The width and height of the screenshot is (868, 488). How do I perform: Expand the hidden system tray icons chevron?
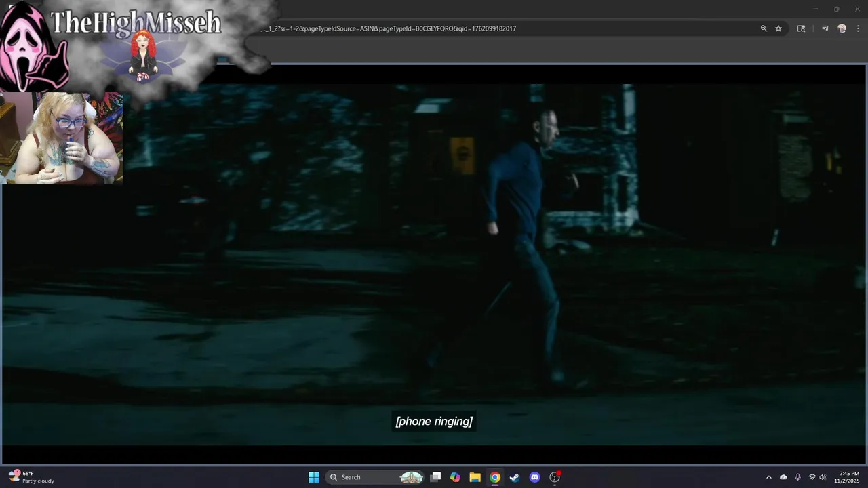click(x=769, y=477)
